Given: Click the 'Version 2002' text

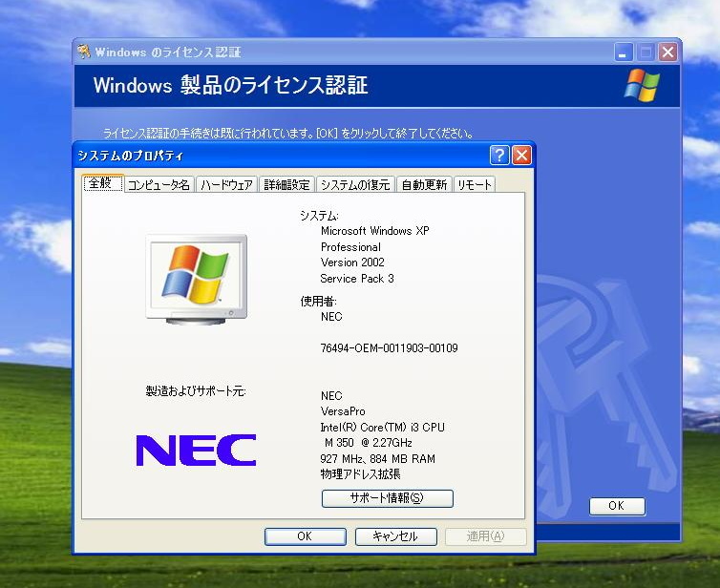Looking at the screenshot, I should click(352, 262).
